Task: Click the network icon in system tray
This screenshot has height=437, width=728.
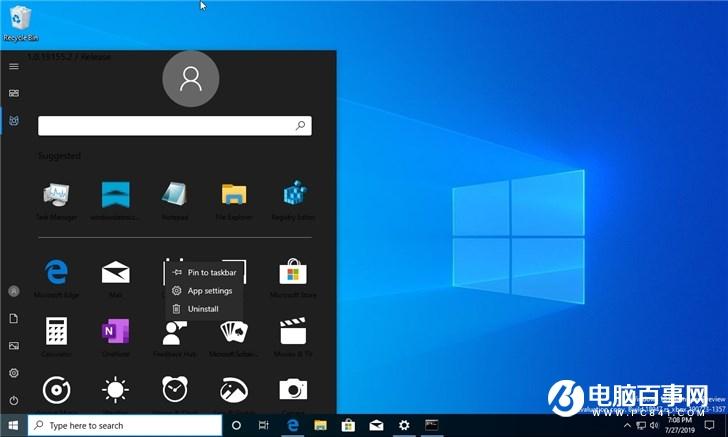Action: (x=641, y=425)
